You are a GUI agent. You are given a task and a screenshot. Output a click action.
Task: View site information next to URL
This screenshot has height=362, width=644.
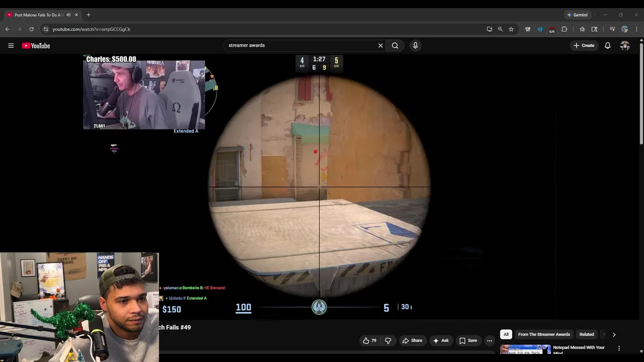click(46, 29)
